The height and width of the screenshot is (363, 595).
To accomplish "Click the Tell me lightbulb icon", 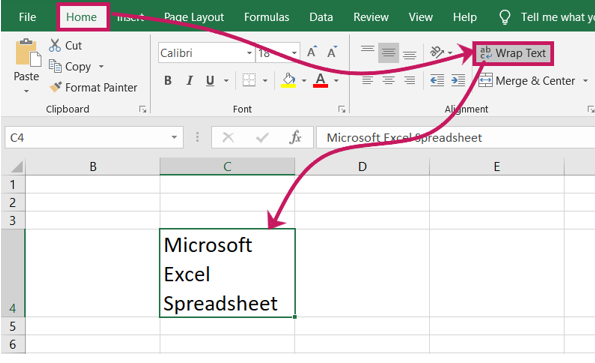I will coord(505,17).
